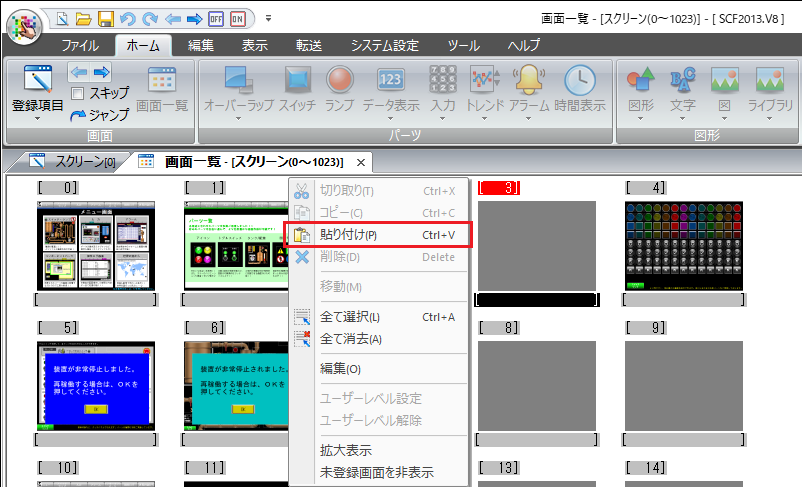
Task: Close the 画面一覧 document tab
Action: (361, 161)
